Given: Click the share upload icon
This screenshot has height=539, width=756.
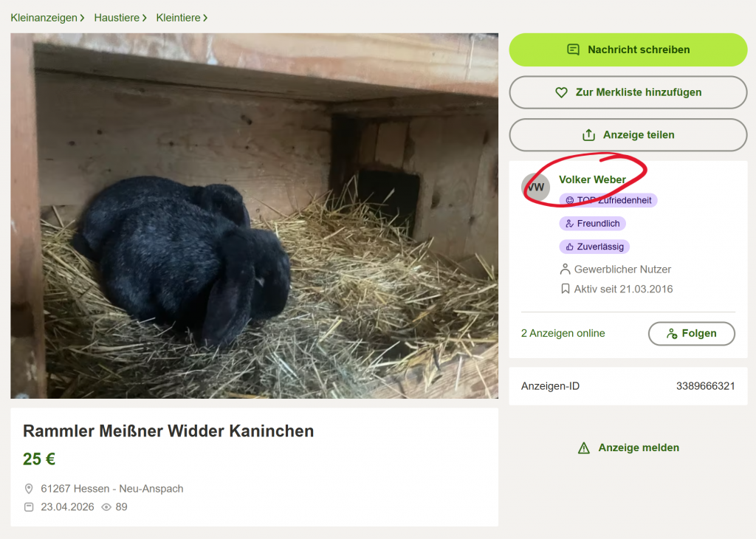Looking at the screenshot, I should click(588, 135).
